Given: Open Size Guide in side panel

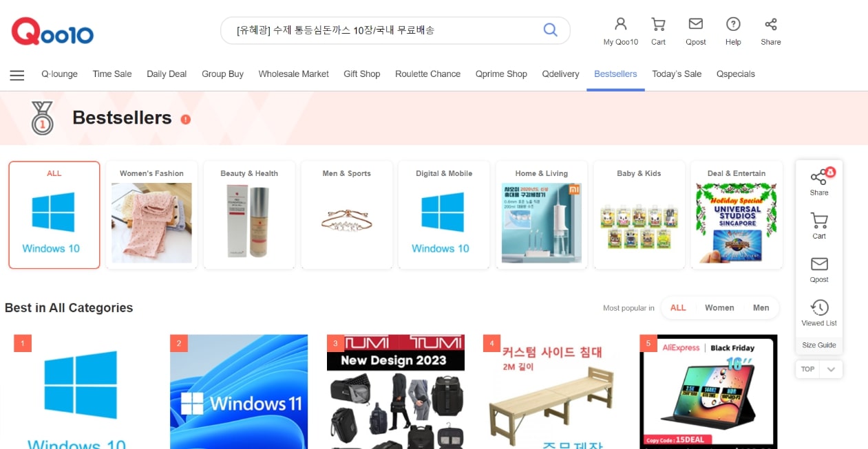Looking at the screenshot, I should click(x=819, y=345).
